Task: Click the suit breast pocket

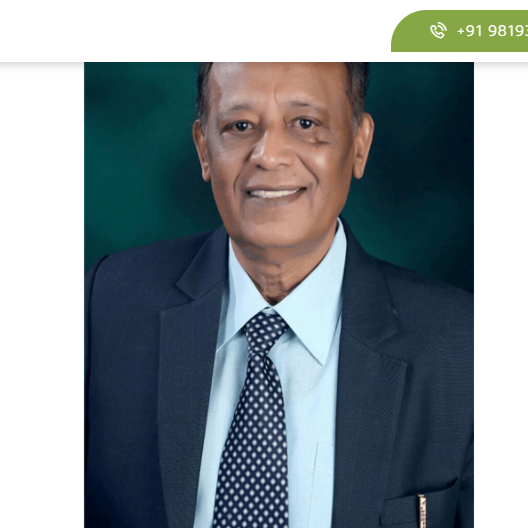Action: tap(419, 505)
